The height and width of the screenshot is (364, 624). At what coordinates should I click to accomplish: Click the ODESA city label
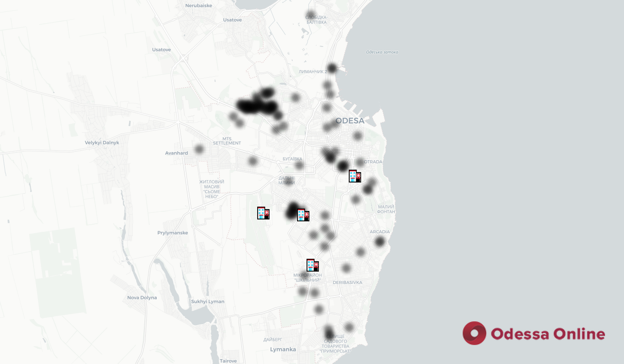(x=350, y=121)
